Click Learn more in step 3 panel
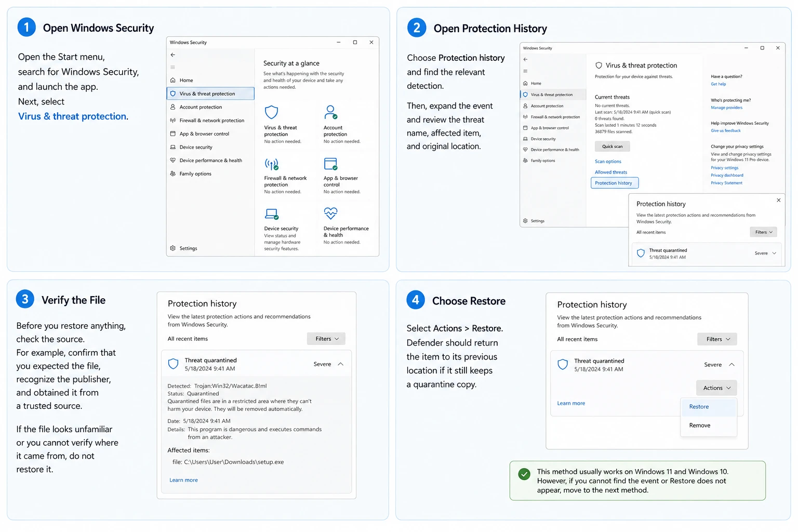The image size is (798, 532). [x=183, y=480]
